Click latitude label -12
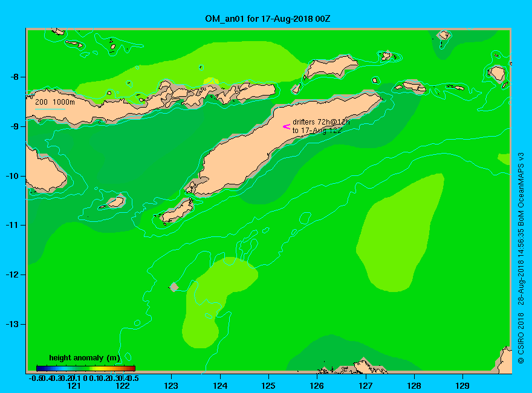532x393 pixels. click(x=12, y=274)
